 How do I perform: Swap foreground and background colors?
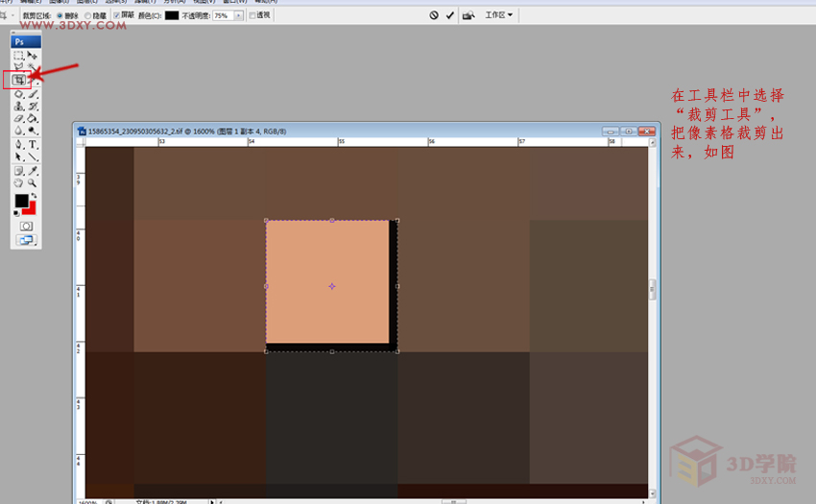(x=35, y=195)
